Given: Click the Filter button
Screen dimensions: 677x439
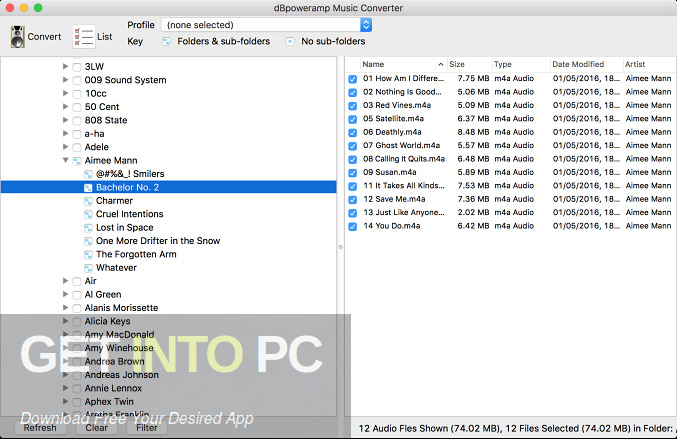Looking at the screenshot, I should pyautogui.click(x=147, y=428).
